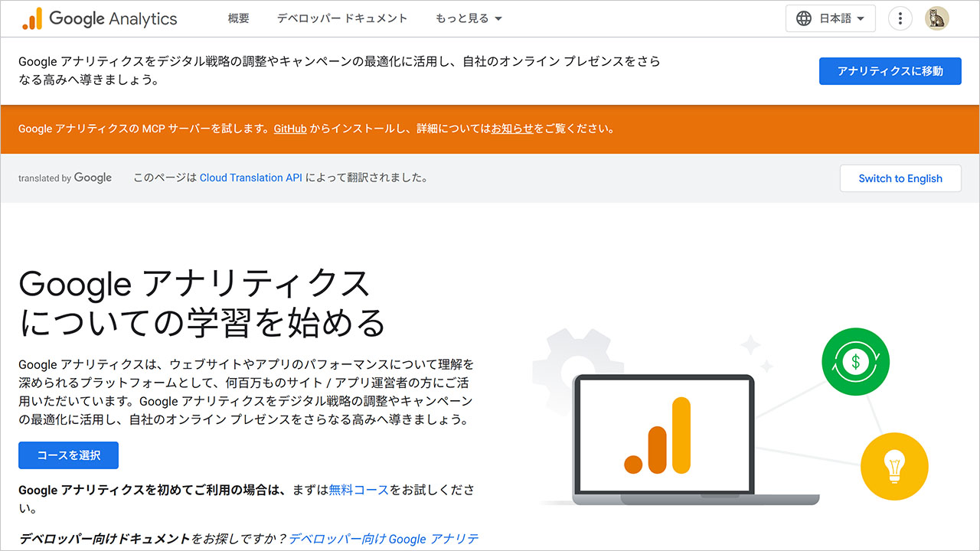
Task: Click the Cloud Translation API link
Action: [x=250, y=177]
